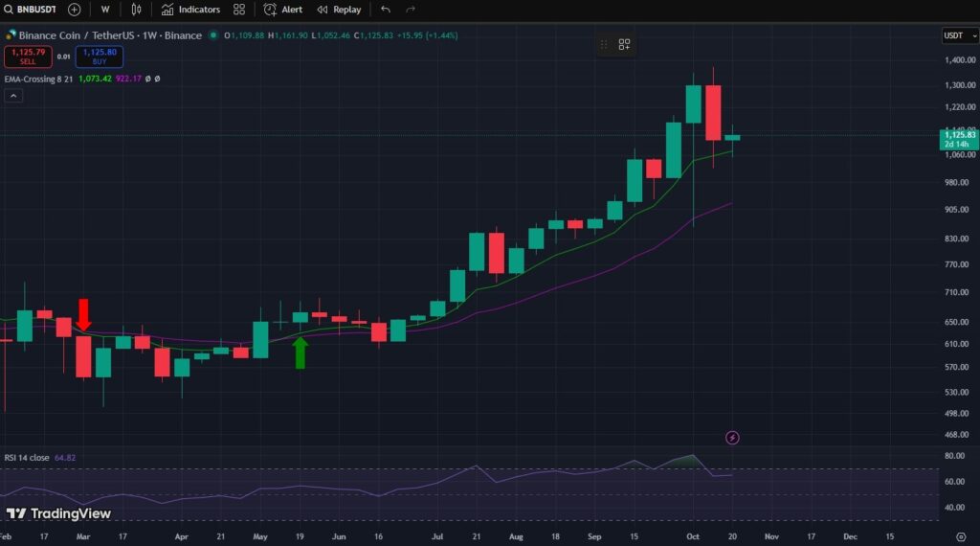Click the red SELL price button

pos(27,57)
